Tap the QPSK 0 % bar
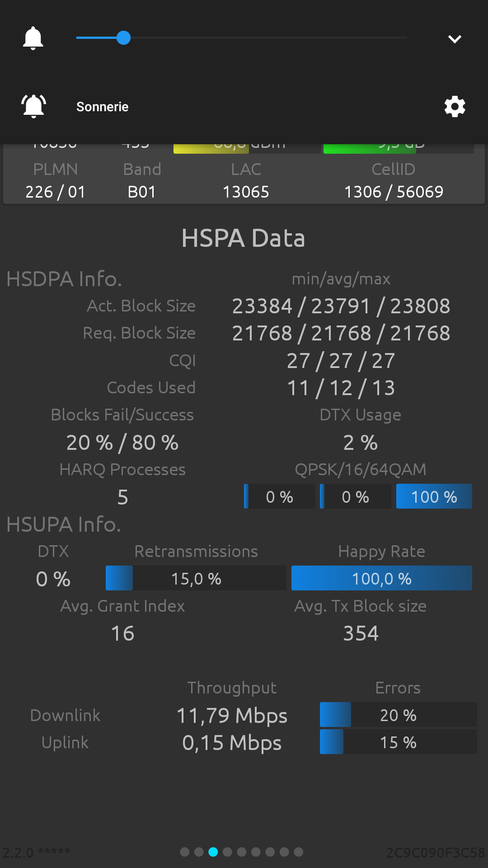 [x=280, y=496]
